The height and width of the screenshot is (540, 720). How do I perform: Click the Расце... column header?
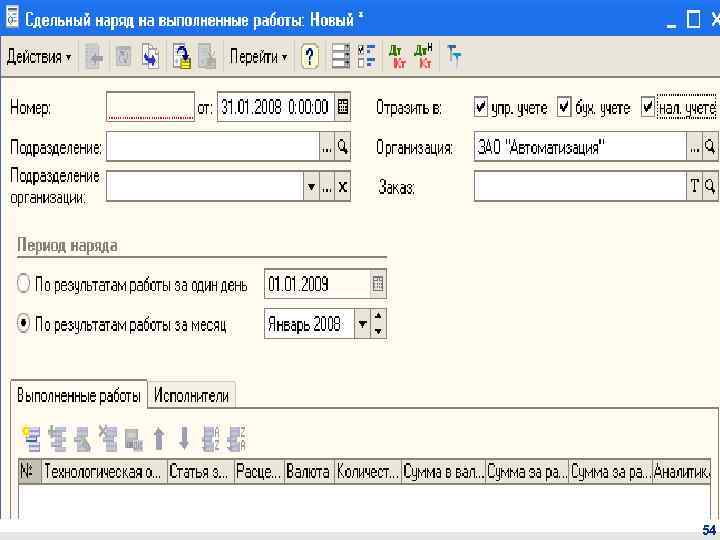point(259,472)
